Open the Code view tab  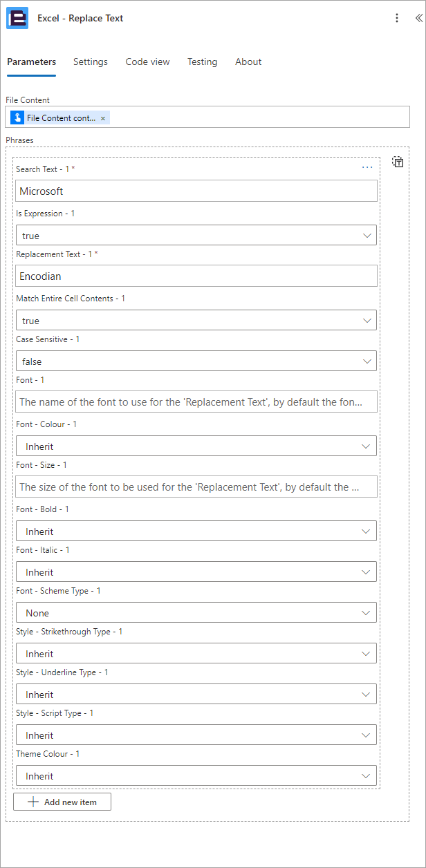coord(147,62)
